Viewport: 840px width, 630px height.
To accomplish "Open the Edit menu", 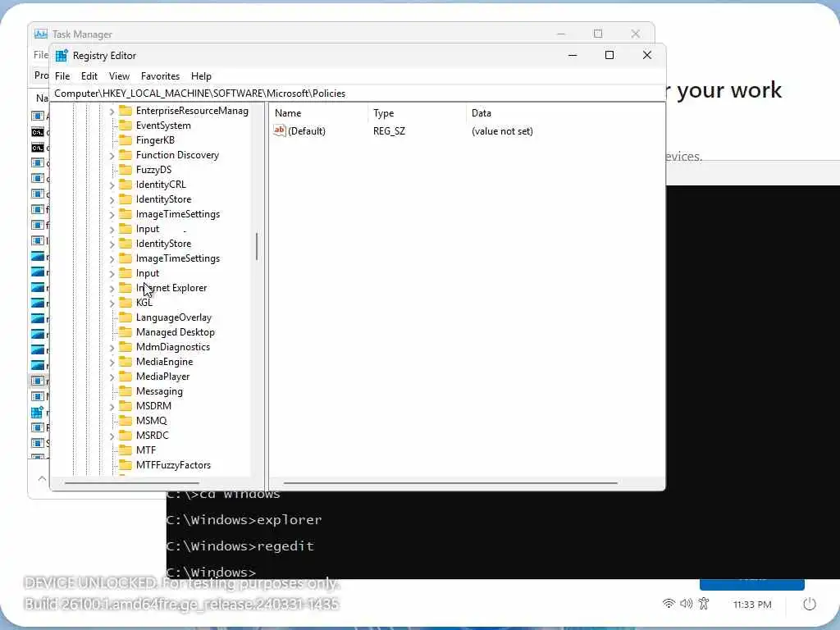I will tap(89, 76).
